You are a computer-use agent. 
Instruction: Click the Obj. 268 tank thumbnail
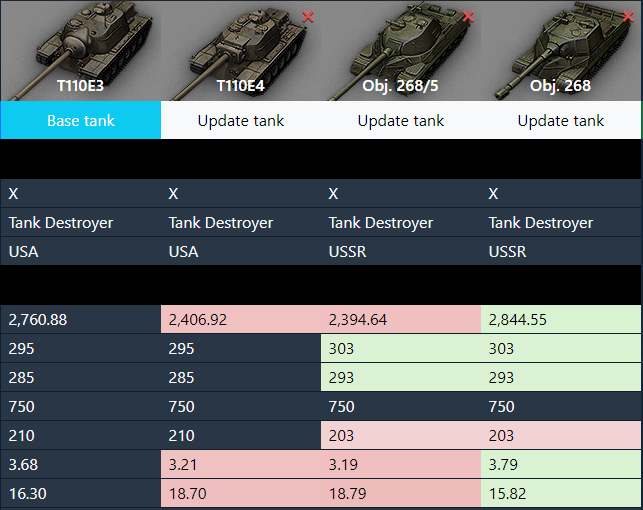pyautogui.click(x=561, y=50)
